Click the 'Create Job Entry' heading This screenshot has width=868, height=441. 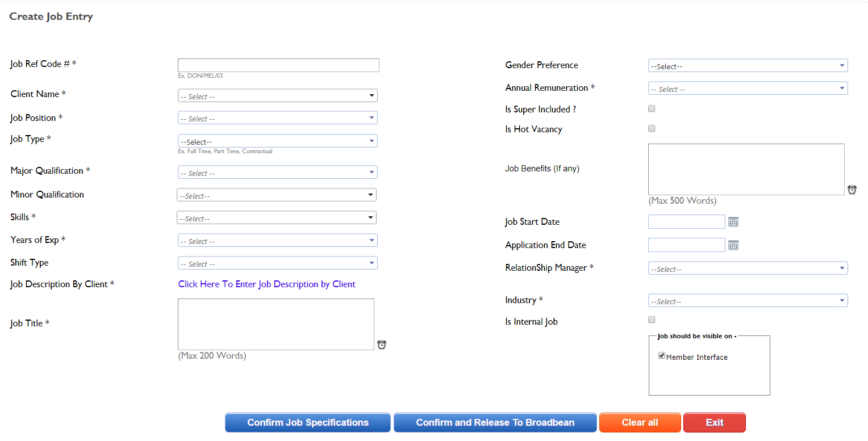click(x=51, y=16)
